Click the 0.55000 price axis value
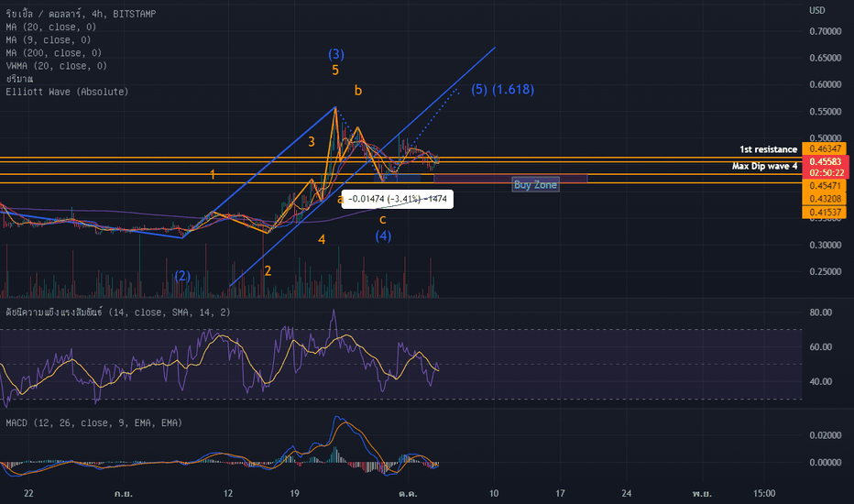 825,112
